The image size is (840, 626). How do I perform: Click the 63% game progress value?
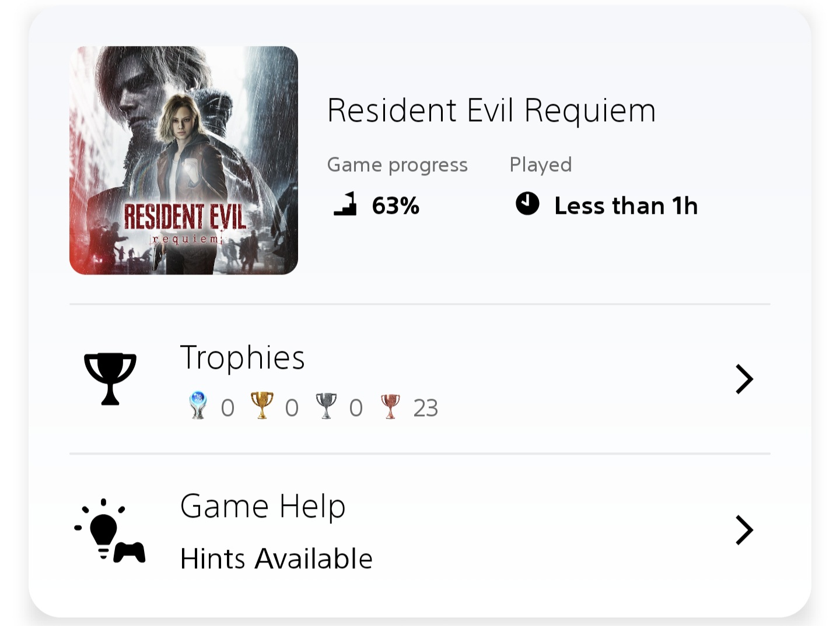(395, 206)
